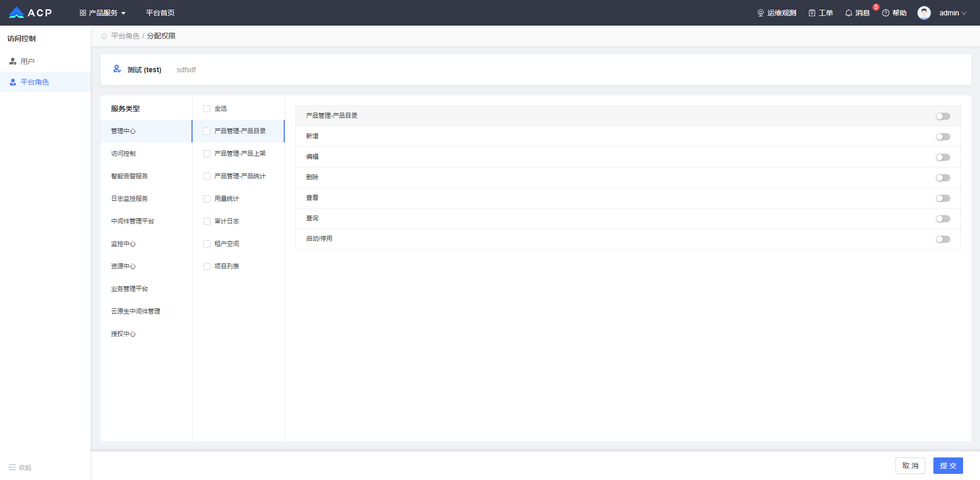Check the 全选 checkbox
The width and height of the screenshot is (980, 480).
[x=207, y=109]
